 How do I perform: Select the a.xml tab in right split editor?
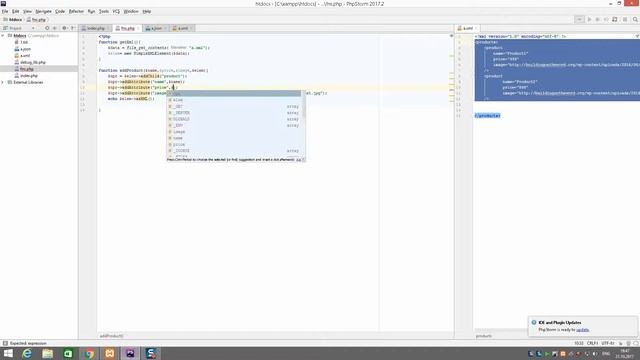coord(468,28)
